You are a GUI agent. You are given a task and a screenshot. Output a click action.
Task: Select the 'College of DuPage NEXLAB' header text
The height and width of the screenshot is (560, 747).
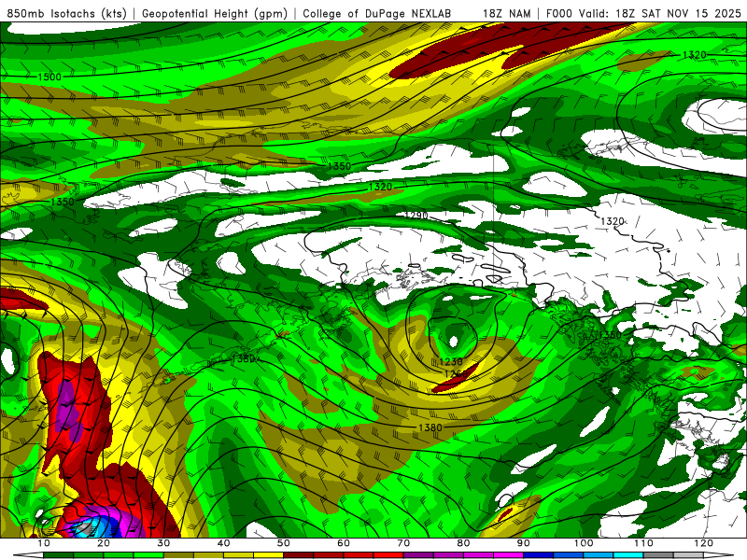(376, 13)
